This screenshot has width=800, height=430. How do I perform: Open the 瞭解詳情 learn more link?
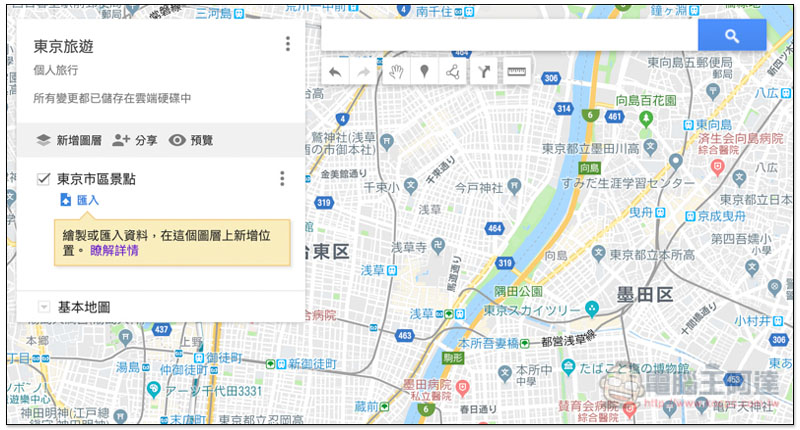[x=114, y=250]
